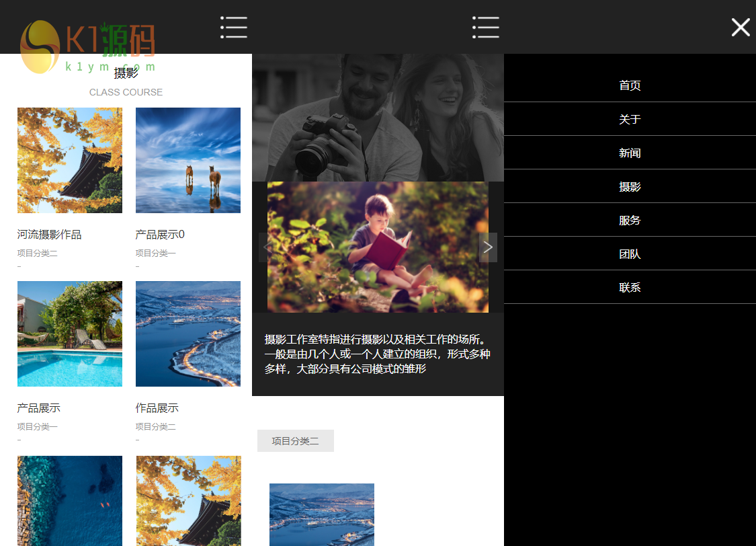Open 团队 menu item
Viewport: 756px width, 546px height.
pos(630,253)
